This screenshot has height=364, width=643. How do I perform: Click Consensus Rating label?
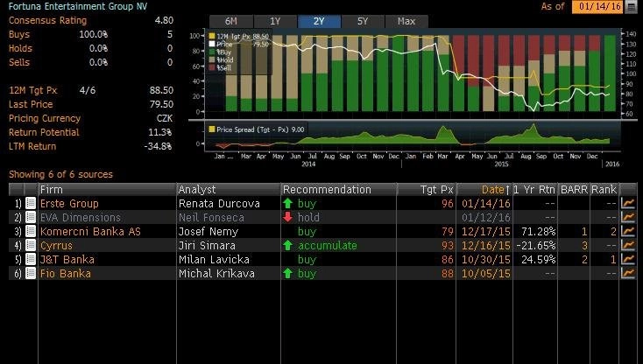tap(48, 20)
